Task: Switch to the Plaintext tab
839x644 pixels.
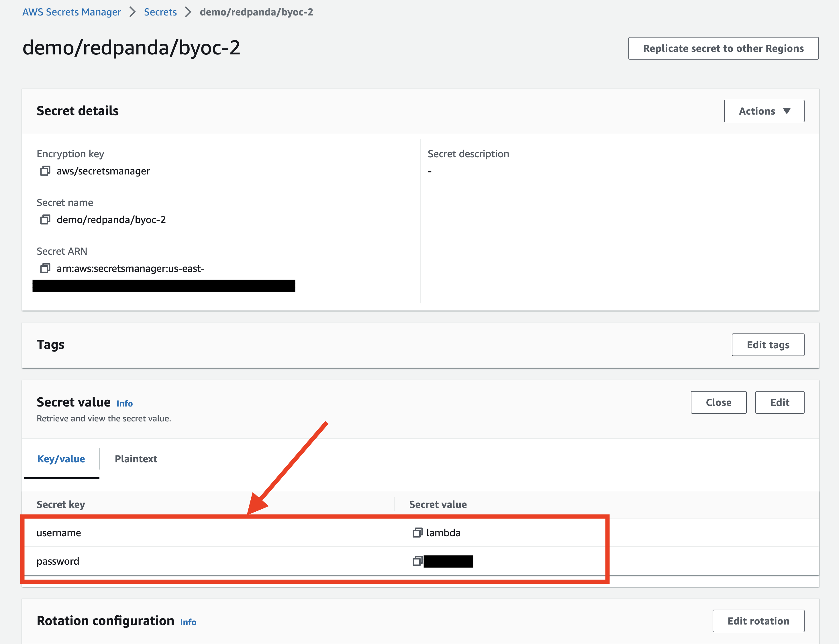Action: [136, 459]
